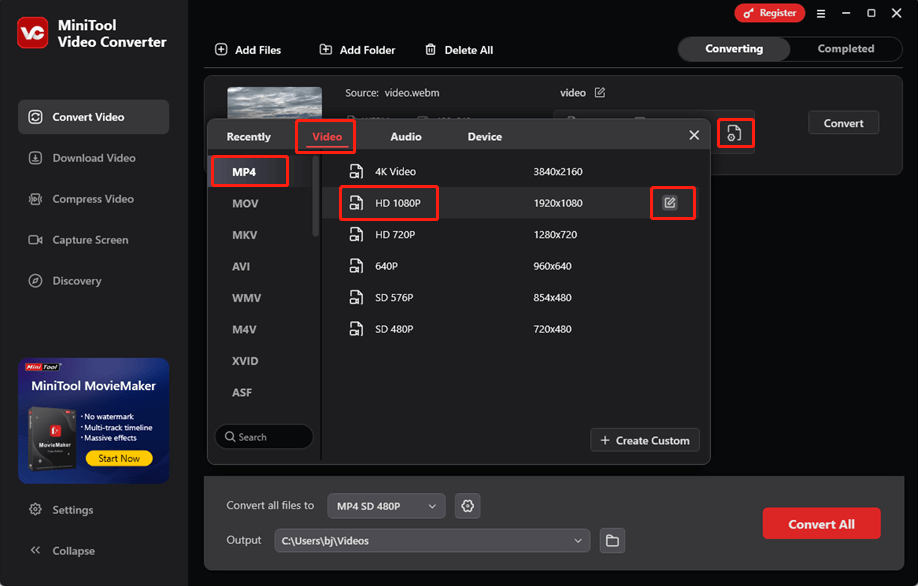Close the format selection popup

(694, 135)
